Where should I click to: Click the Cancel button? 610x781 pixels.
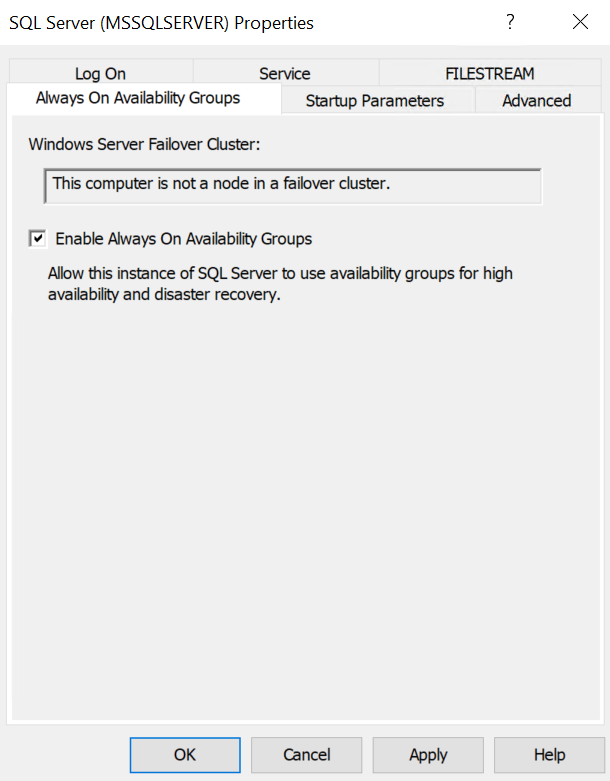tap(306, 755)
